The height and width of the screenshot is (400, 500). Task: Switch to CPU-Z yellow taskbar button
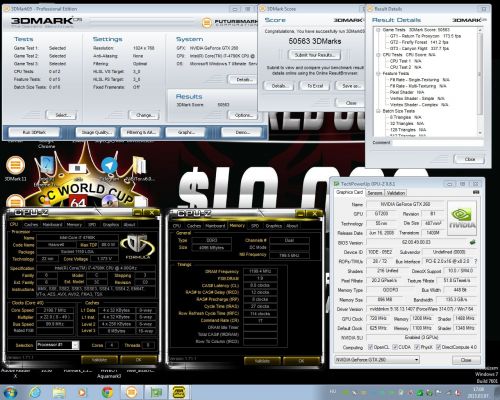[179, 392]
